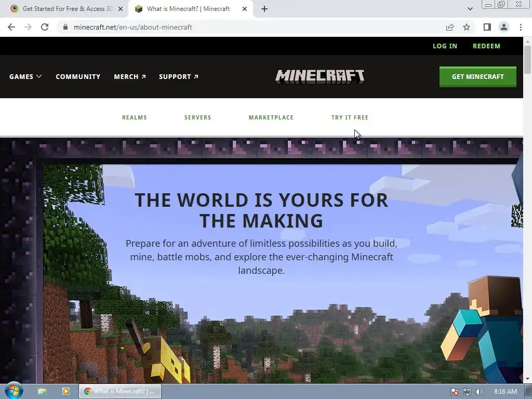Click the scrollbar down arrow
The width and height of the screenshot is (532, 399).
click(x=527, y=379)
